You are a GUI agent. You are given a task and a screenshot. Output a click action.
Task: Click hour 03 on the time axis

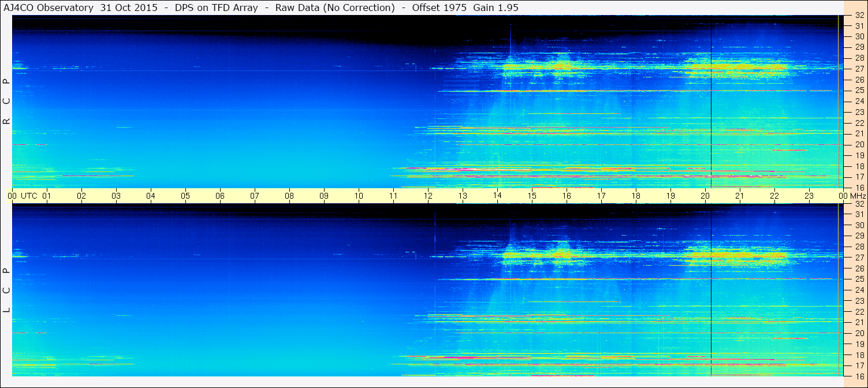[x=116, y=196]
